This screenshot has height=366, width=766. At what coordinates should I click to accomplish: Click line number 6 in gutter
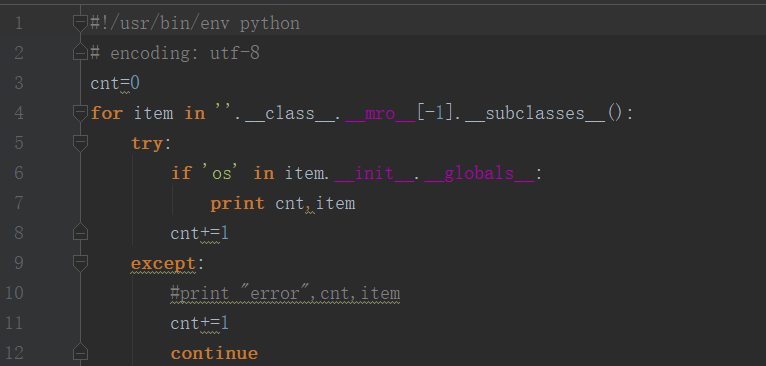point(19,173)
